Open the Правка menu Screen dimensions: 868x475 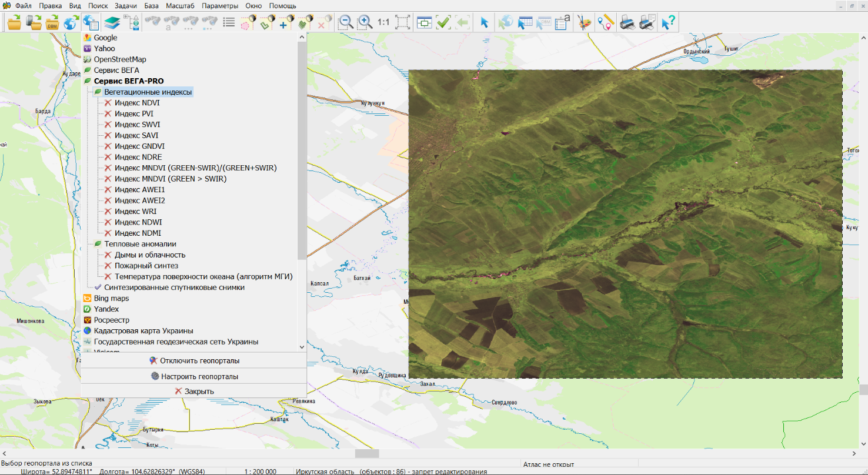51,5
